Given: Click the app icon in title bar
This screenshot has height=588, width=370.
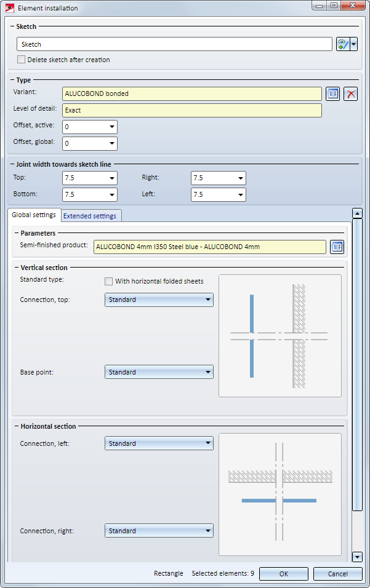Looking at the screenshot, I should [9, 7].
